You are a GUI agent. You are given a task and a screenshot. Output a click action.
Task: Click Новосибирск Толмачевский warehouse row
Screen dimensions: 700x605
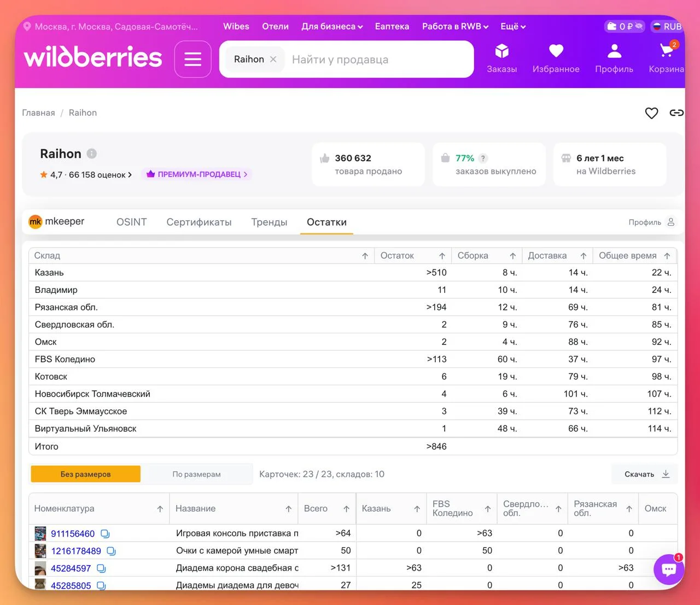click(x=353, y=394)
